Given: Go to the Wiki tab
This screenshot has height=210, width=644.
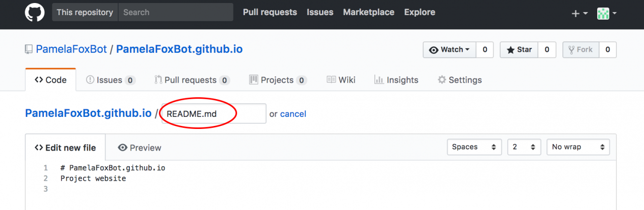Looking at the screenshot, I should [341, 80].
